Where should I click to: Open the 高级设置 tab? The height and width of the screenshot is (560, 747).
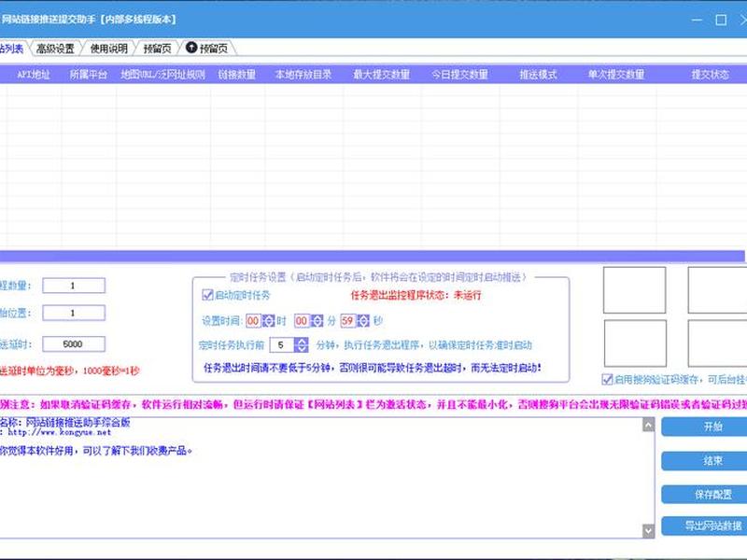point(55,49)
